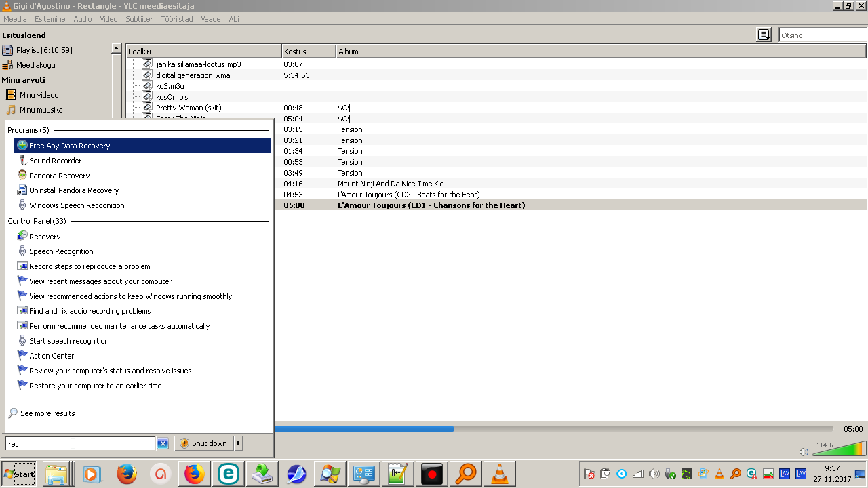Clear the search box with X button
The image size is (868, 488).
(x=163, y=443)
